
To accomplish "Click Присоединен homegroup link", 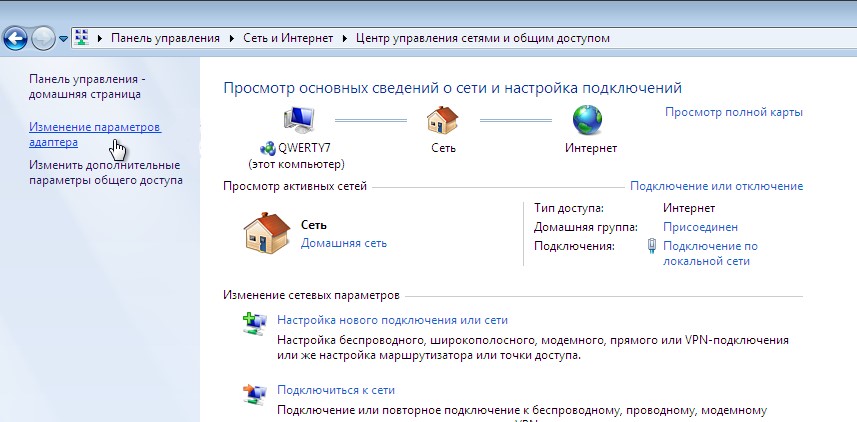I will 700,227.
